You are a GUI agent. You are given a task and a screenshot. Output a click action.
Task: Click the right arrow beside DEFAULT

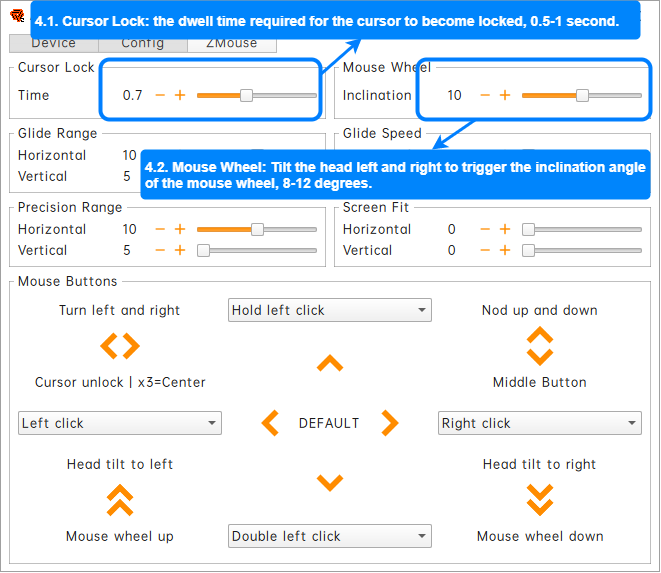click(x=390, y=423)
